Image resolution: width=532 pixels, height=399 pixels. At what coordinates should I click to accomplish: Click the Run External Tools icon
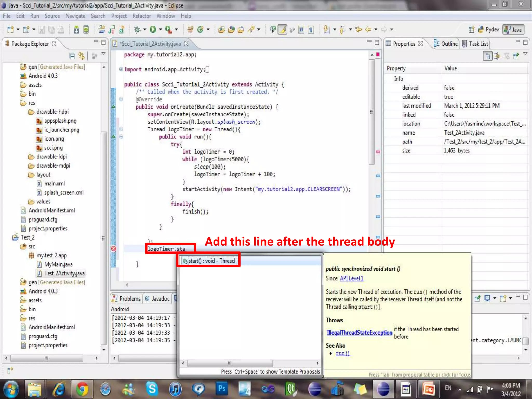pyautogui.click(x=169, y=30)
